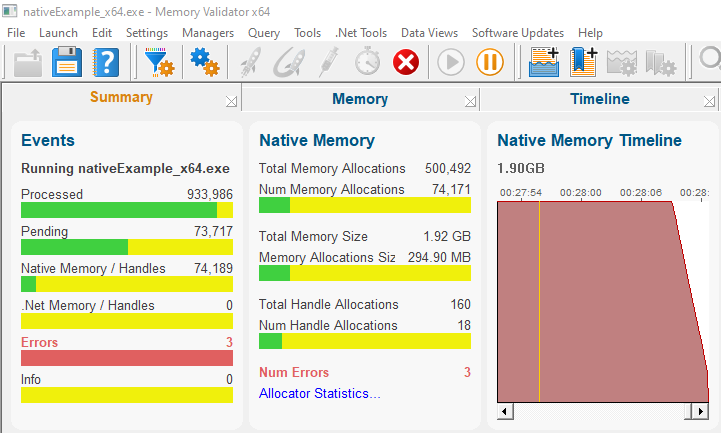Open filter settings funnel icon

(159, 62)
